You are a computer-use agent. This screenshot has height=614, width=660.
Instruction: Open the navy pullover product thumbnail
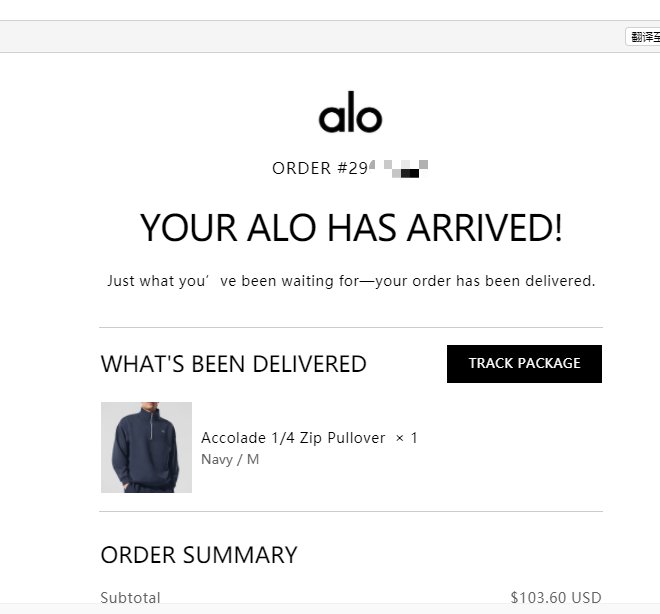click(146, 447)
